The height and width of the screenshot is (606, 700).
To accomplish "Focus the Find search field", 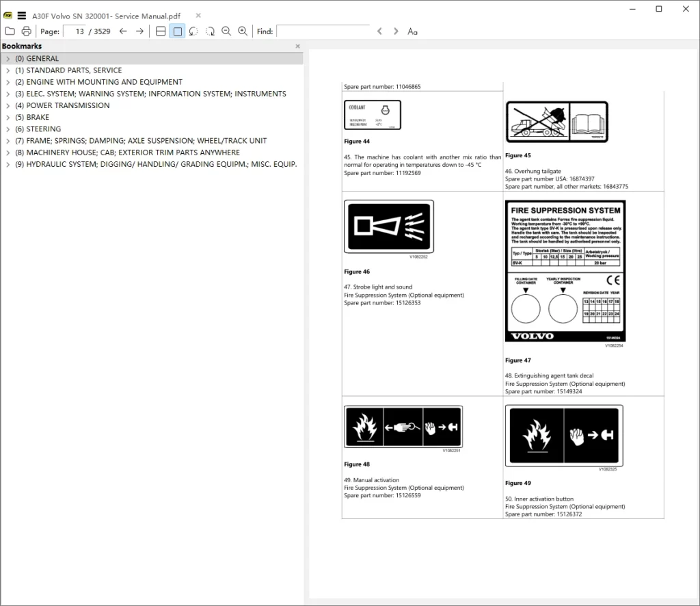I will point(323,31).
